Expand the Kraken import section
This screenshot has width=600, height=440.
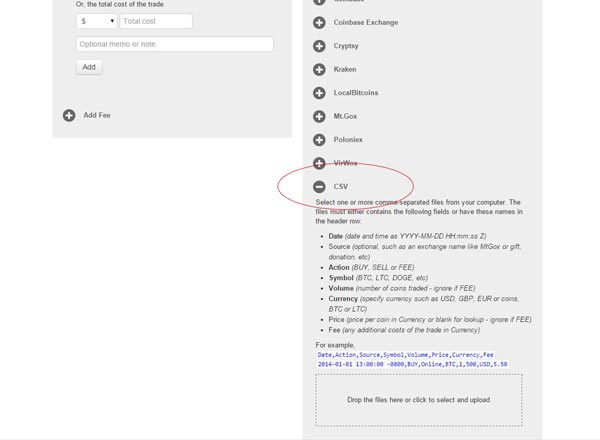click(319, 70)
